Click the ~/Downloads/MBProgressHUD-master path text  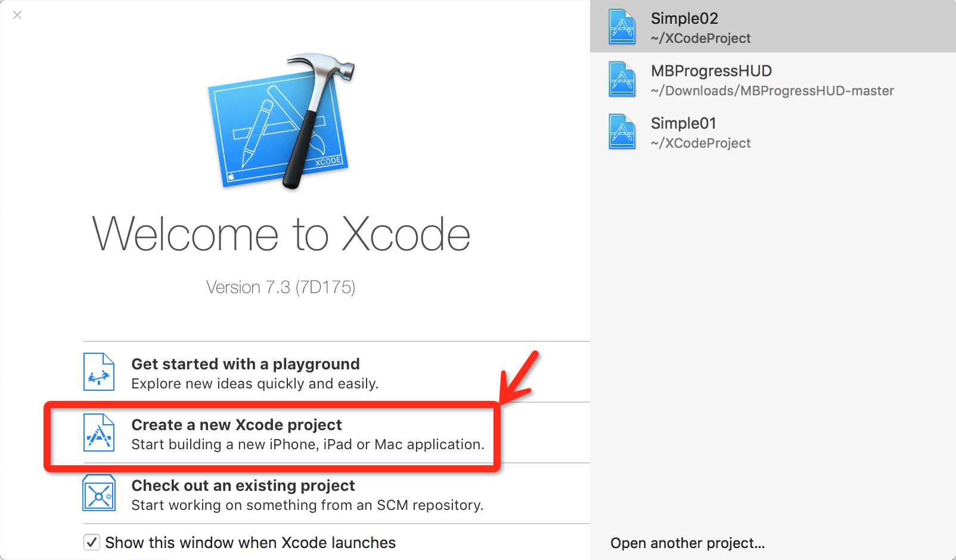click(x=772, y=91)
